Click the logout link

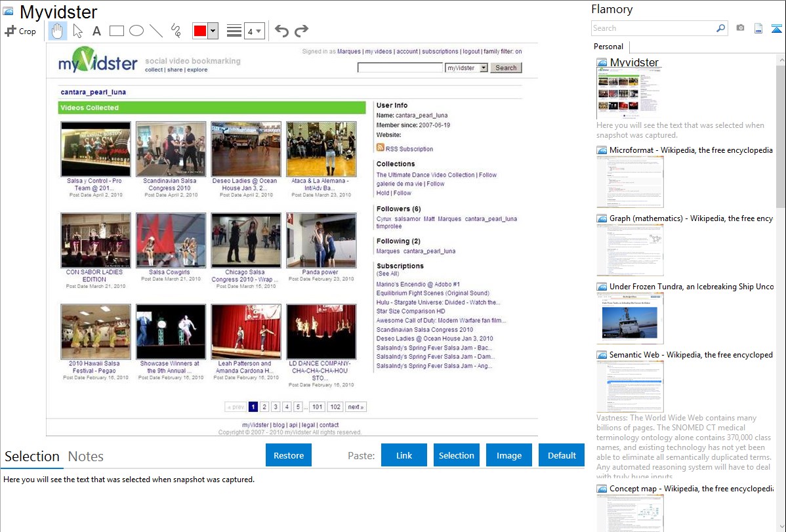470,52
